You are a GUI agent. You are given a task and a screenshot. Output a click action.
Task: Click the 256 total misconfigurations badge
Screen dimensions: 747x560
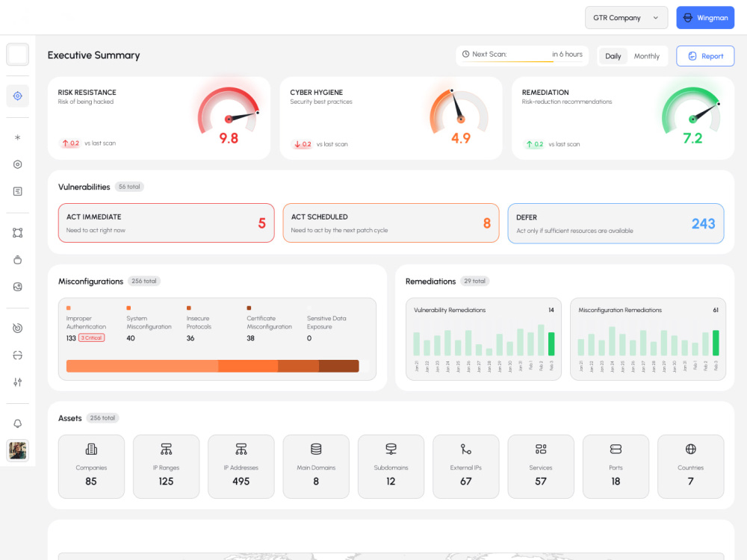click(x=144, y=281)
